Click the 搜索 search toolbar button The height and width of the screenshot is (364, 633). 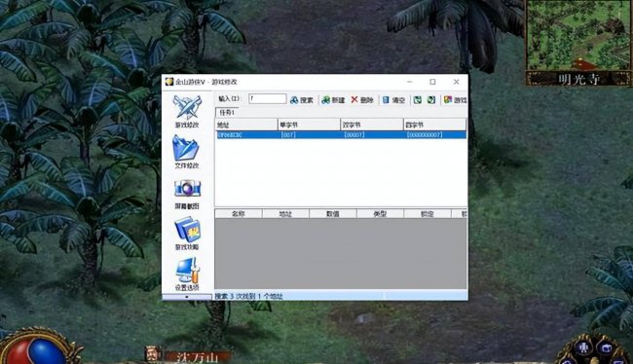coord(302,100)
